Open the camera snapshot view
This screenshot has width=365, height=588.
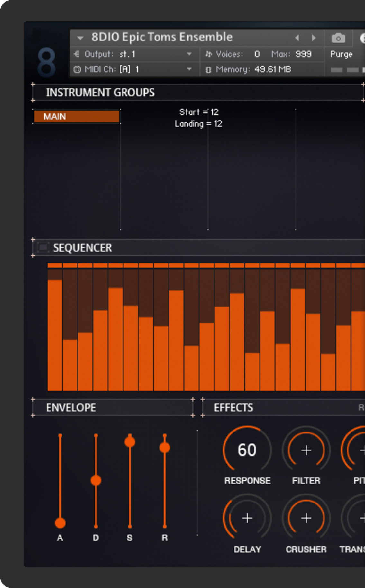coord(338,38)
